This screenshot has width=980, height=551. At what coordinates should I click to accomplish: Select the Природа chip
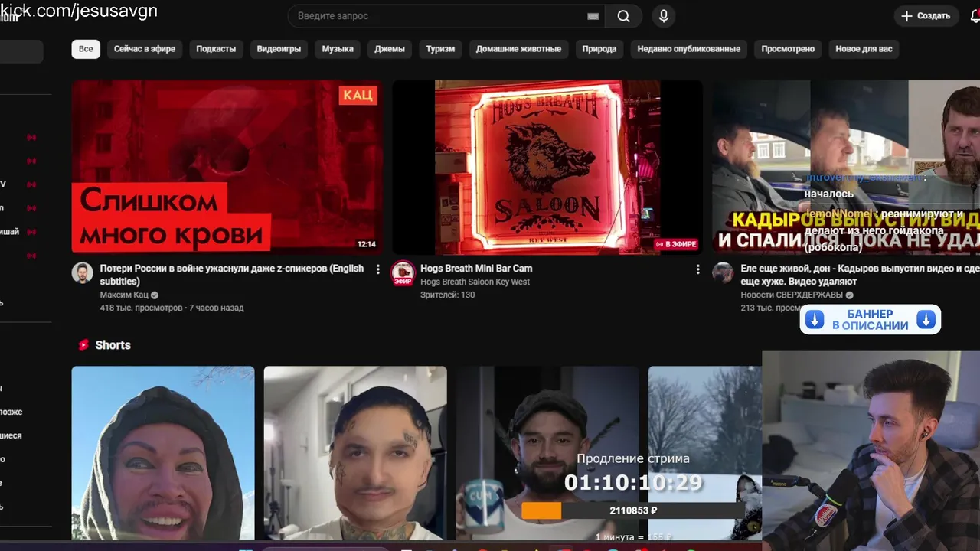[x=599, y=49]
